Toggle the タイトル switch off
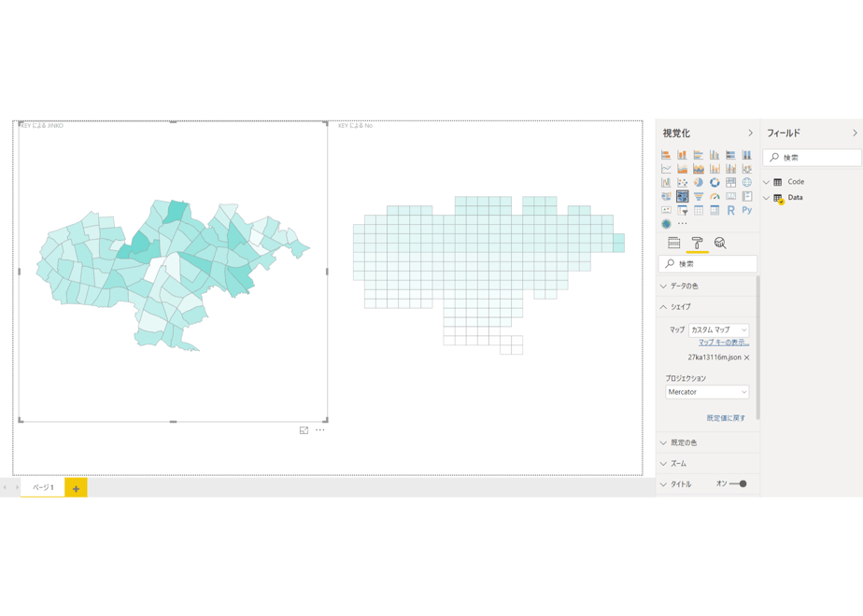 (x=738, y=484)
